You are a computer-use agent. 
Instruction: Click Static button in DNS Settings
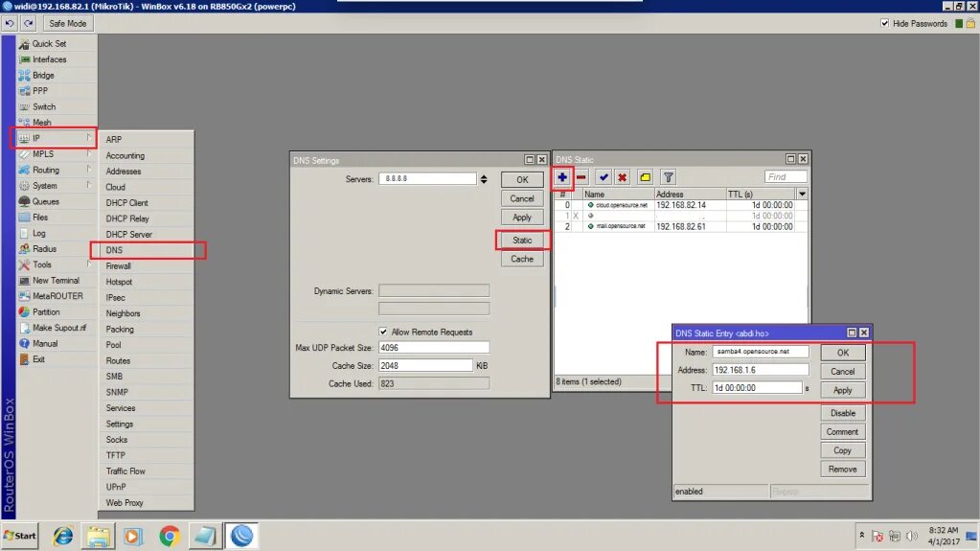(522, 241)
